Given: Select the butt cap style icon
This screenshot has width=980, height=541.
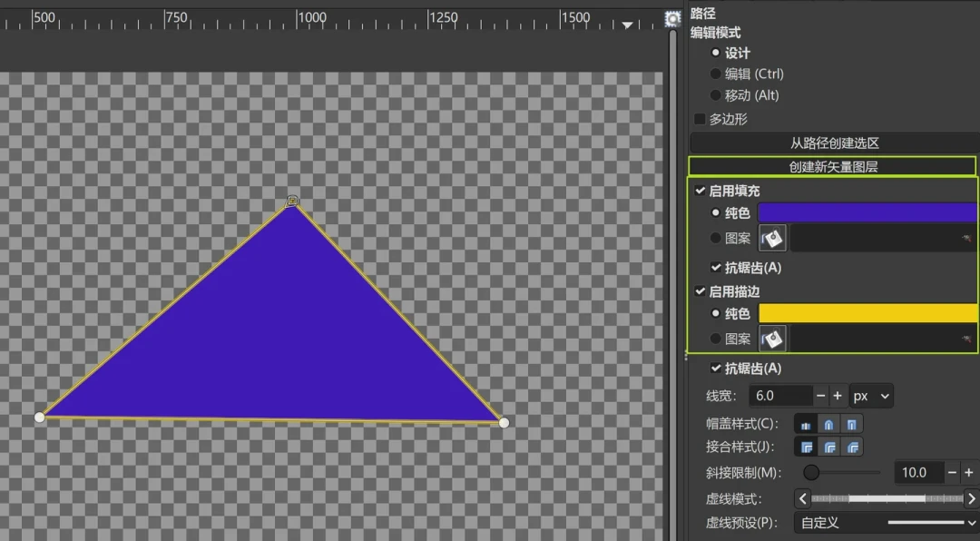Looking at the screenshot, I should (806, 425).
